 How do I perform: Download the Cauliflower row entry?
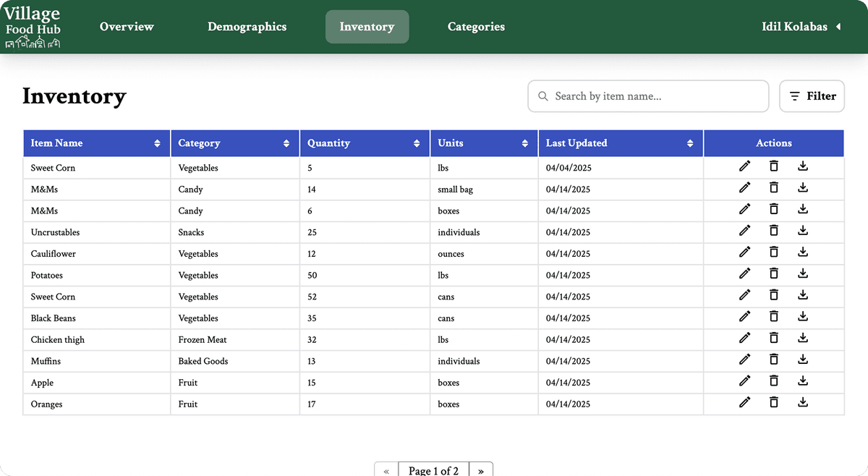pyautogui.click(x=802, y=252)
